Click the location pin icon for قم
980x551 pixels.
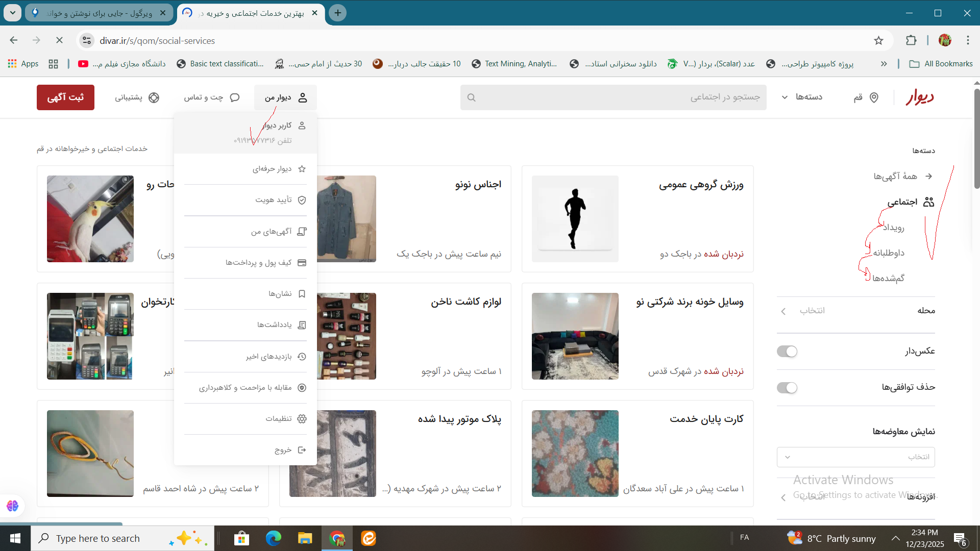(x=874, y=97)
